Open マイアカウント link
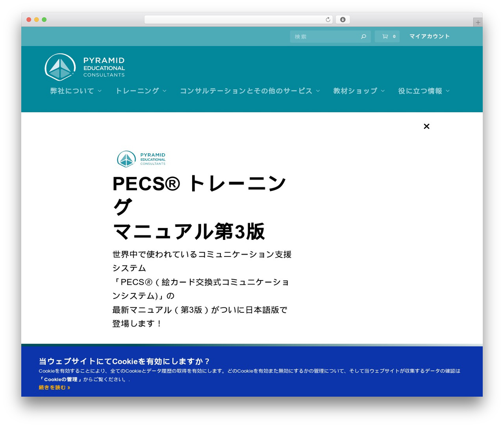Image resolution: width=504 pixels, height=427 pixels. coord(429,37)
